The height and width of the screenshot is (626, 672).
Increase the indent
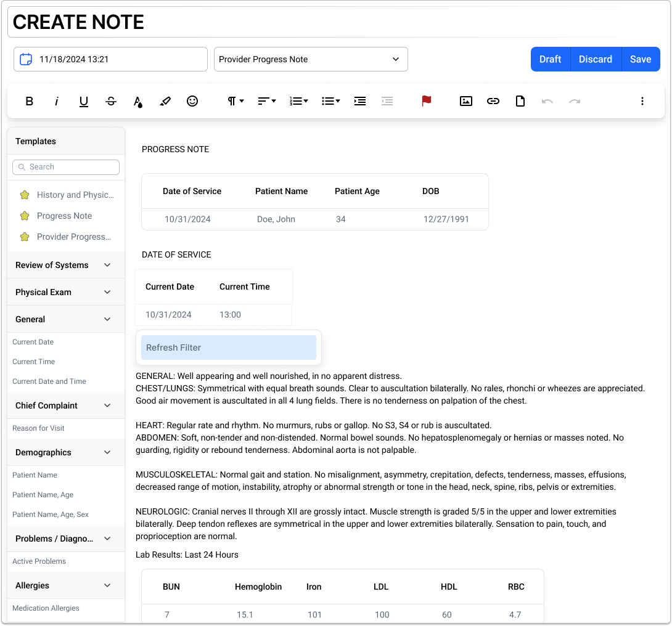(x=360, y=101)
